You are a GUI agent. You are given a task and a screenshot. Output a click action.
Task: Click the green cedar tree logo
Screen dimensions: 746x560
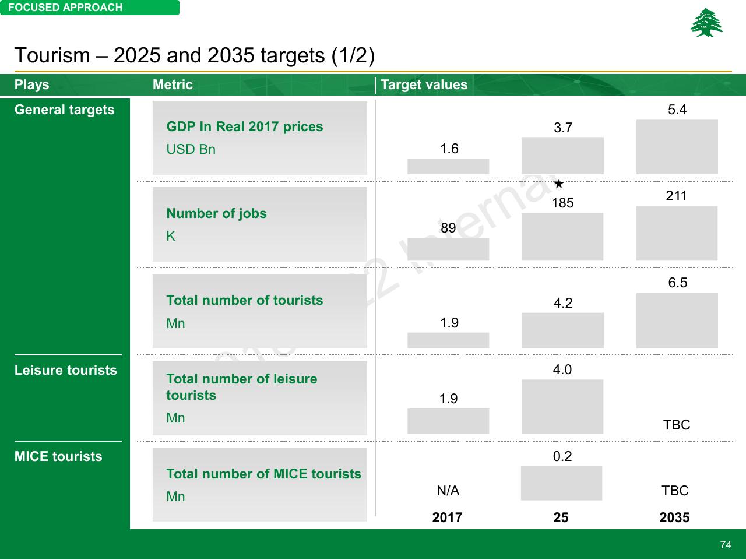(706, 23)
